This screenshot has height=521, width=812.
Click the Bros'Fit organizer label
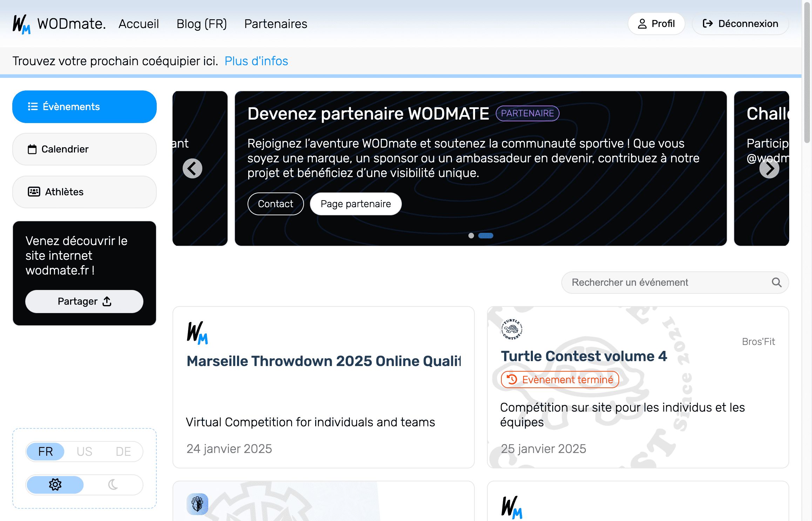click(758, 341)
